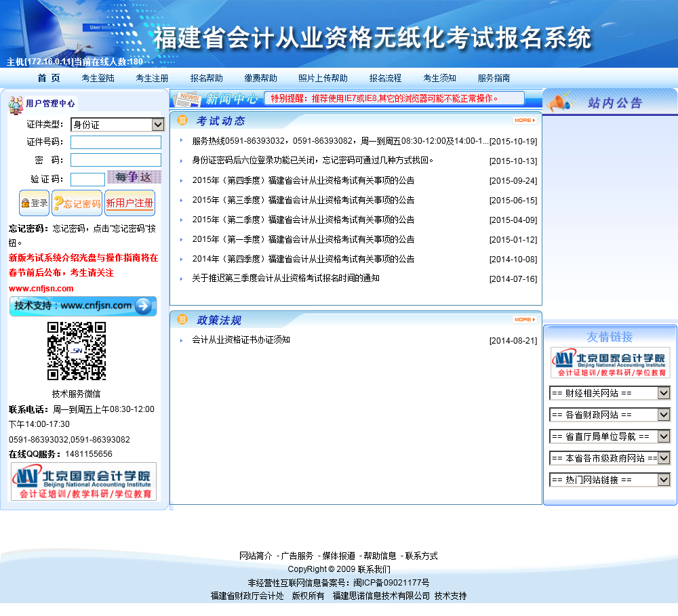Click the 技术服务微信 QR code
Screen dimensions: 678x616
click(77, 351)
